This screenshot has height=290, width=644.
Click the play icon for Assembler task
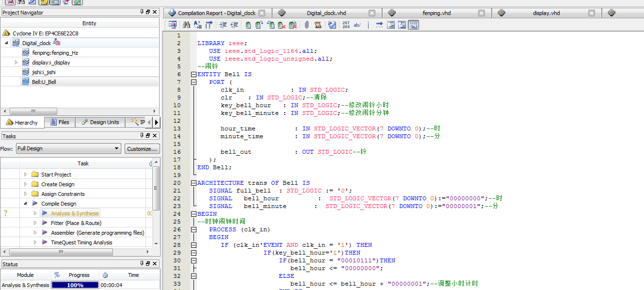[45, 233]
